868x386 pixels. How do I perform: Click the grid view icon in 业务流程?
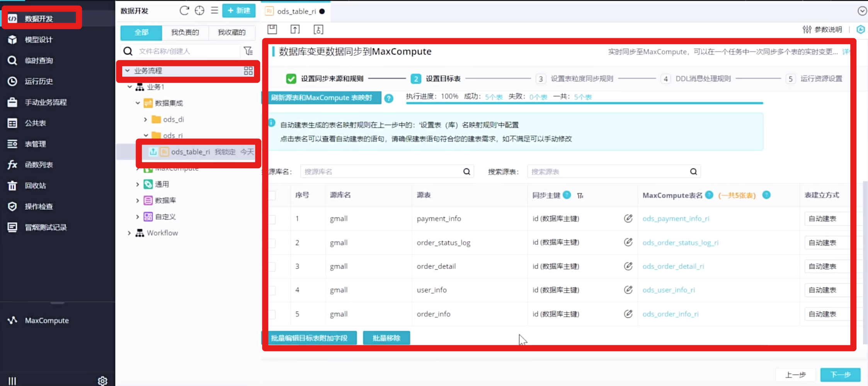coord(248,71)
